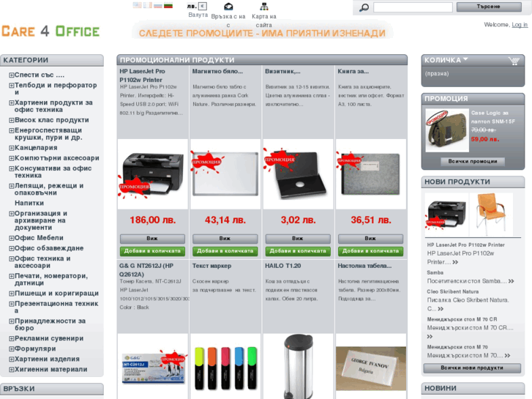Open the HAILO trash bin image

click(298, 366)
